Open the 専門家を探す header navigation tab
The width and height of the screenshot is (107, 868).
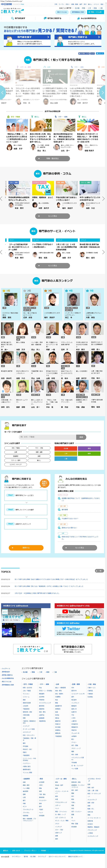pyautogui.click(x=18, y=18)
